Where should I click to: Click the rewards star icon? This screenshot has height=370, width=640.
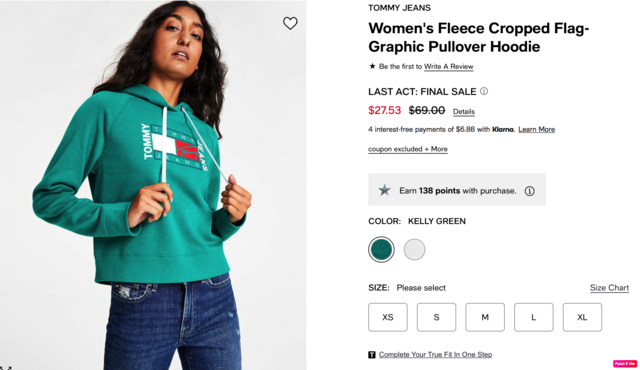pos(384,190)
